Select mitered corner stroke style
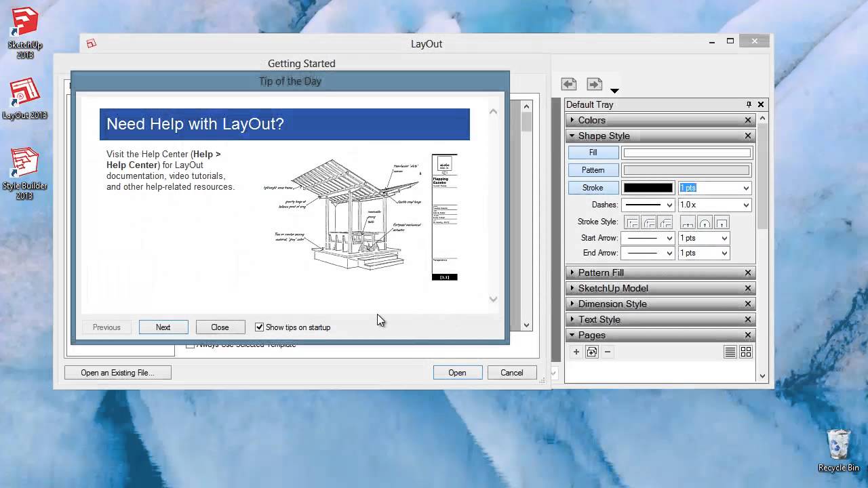 [x=631, y=222]
